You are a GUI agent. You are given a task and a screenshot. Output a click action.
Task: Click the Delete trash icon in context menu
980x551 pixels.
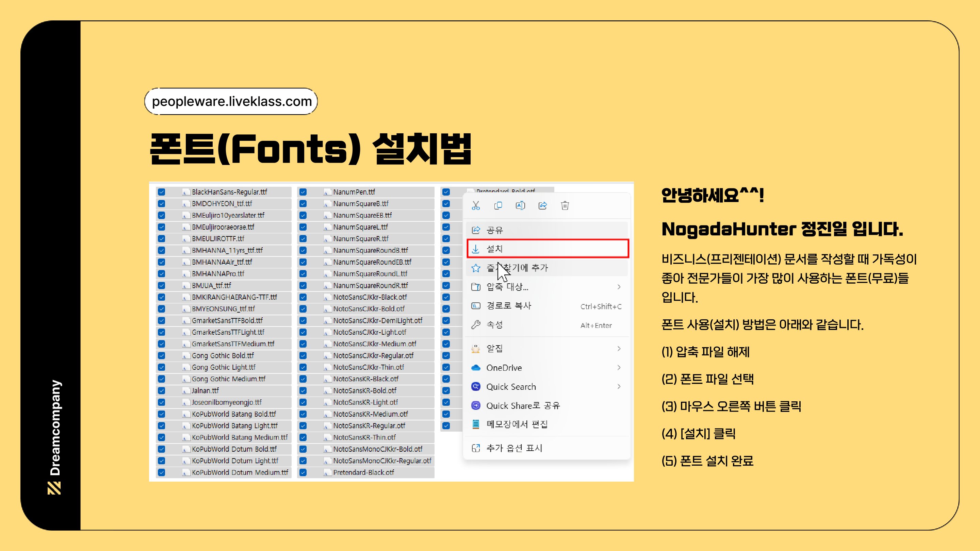[565, 206]
